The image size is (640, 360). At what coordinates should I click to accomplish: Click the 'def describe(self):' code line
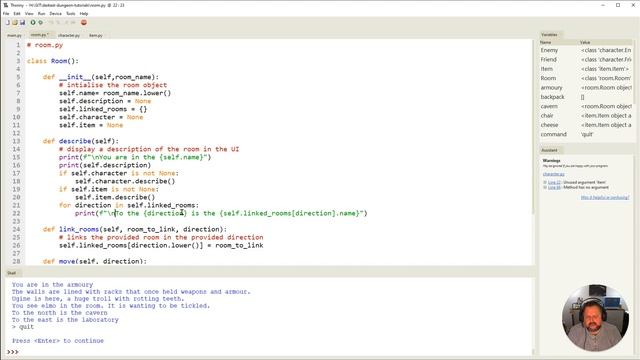[x=81, y=141]
